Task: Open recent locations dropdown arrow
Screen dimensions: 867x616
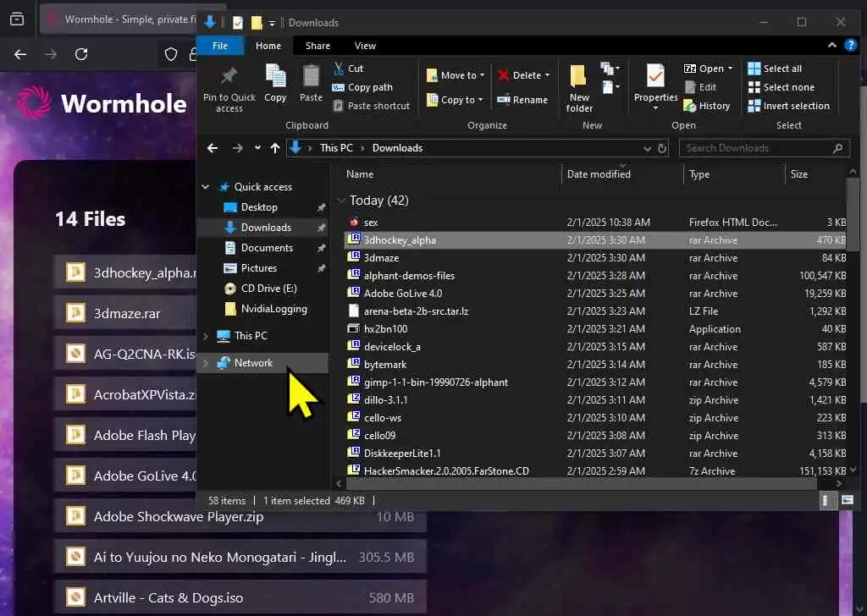Action: [x=257, y=148]
